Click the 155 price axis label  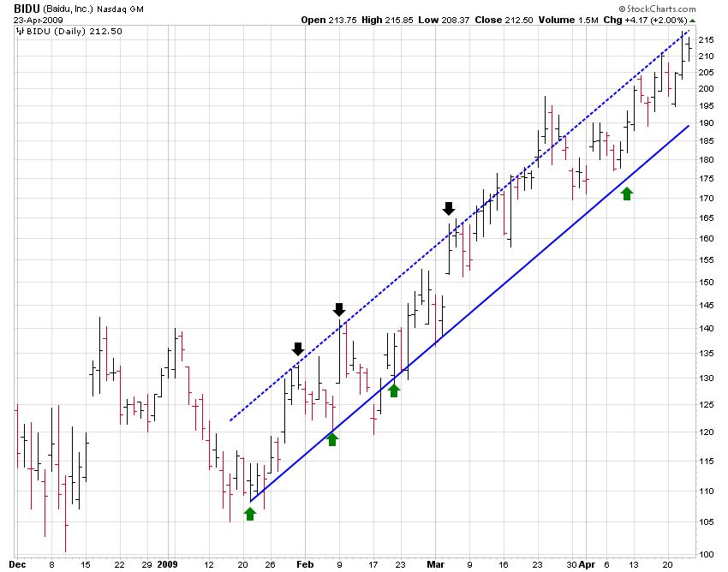(x=707, y=260)
